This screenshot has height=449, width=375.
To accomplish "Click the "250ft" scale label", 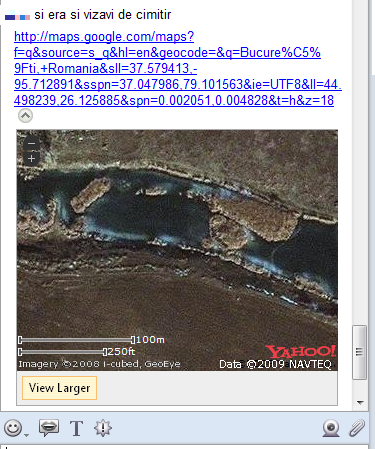I will [x=121, y=351].
